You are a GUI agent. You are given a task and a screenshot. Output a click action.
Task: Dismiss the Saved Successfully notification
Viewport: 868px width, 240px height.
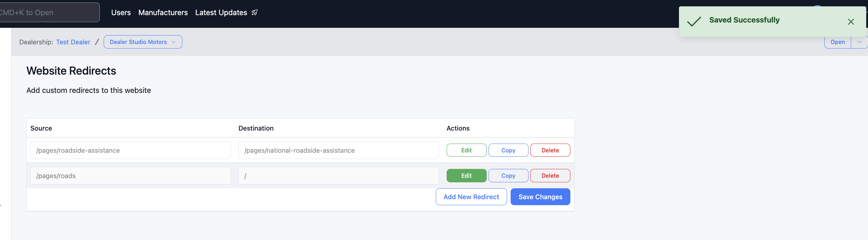pyautogui.click(x=851, y=22)
